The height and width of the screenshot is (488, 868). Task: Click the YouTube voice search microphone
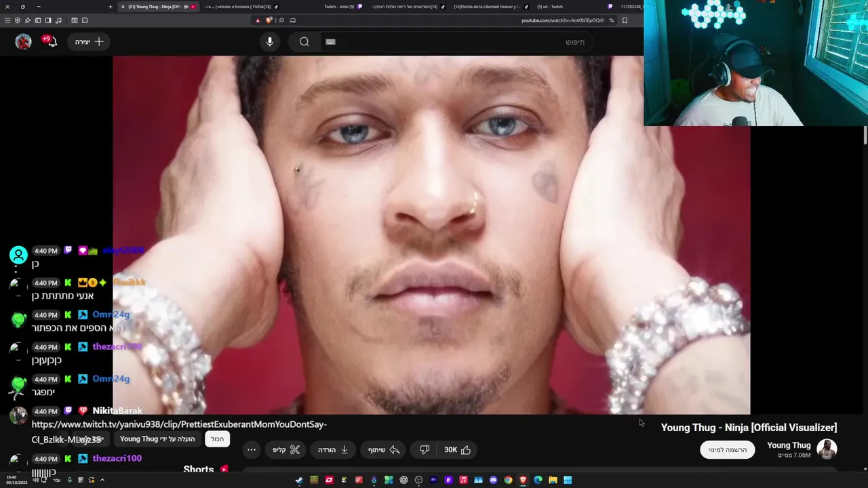tap(270, 42)
